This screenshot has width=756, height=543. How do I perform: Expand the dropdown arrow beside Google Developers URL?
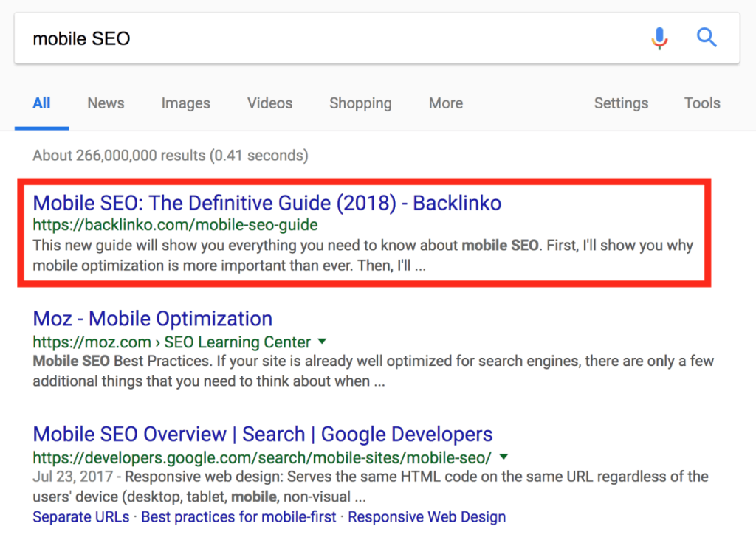pyautogui.click(x=504, y=457)
